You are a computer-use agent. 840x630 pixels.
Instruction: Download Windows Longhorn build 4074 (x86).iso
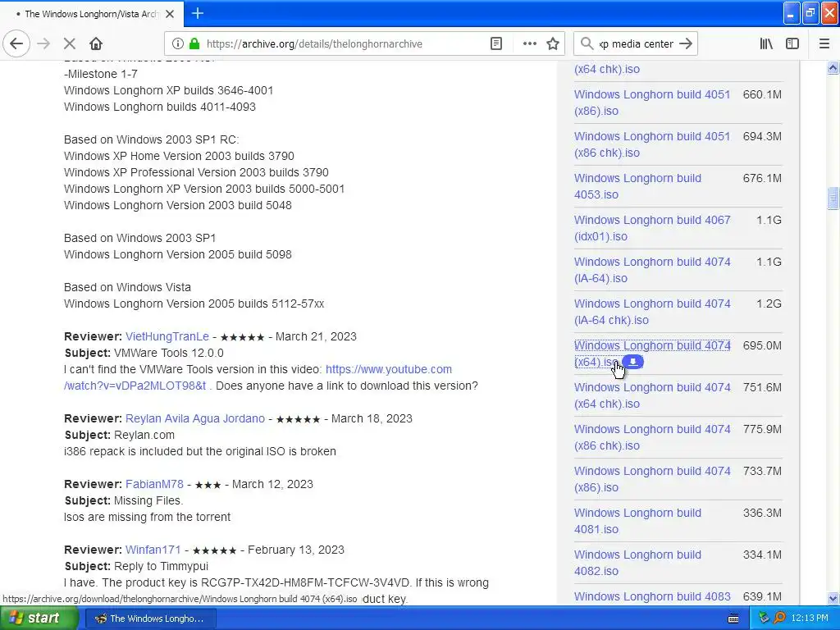pyautogui.click(x=652, y=478)
